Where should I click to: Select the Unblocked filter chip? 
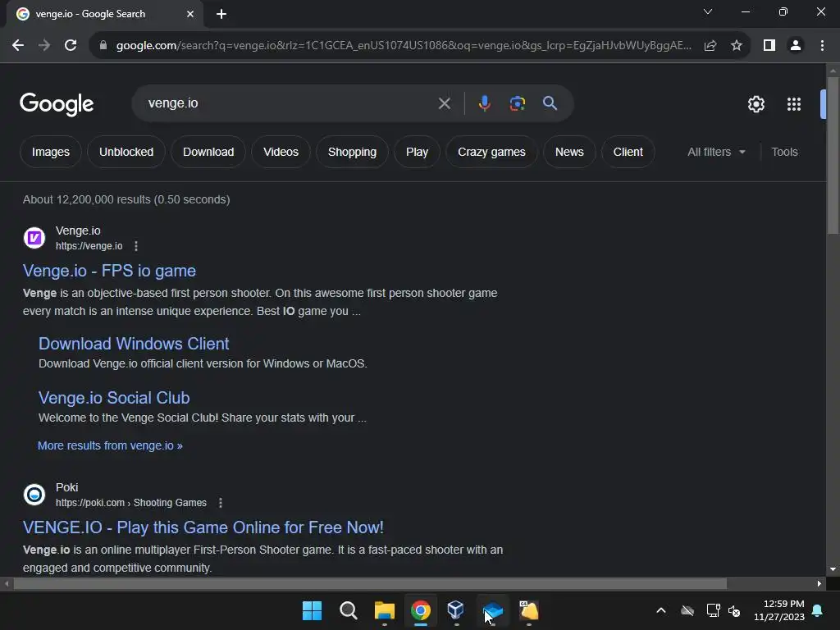[126, 152]
